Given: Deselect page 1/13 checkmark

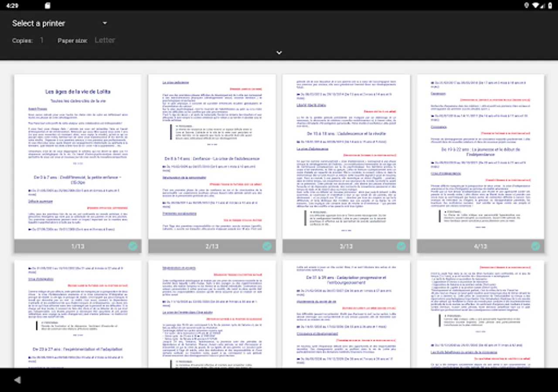Looking at the screenshot, I should 133,246.
